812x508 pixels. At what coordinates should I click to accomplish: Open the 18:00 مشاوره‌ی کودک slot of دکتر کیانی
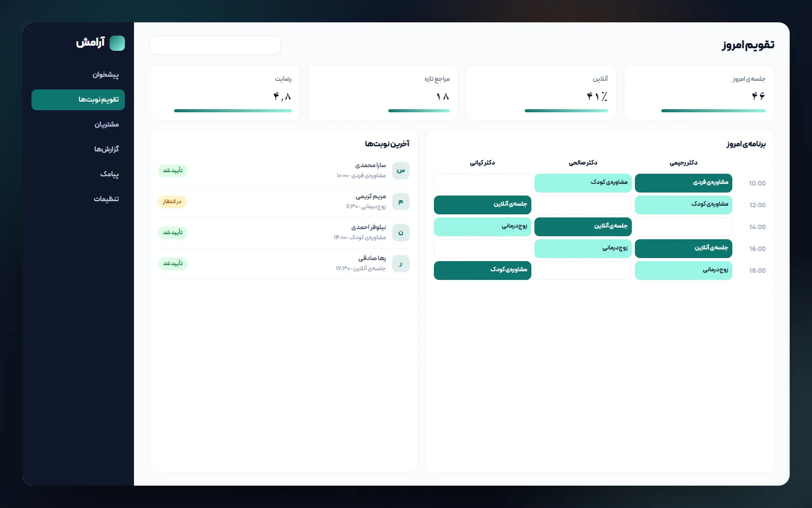point(483,270)
